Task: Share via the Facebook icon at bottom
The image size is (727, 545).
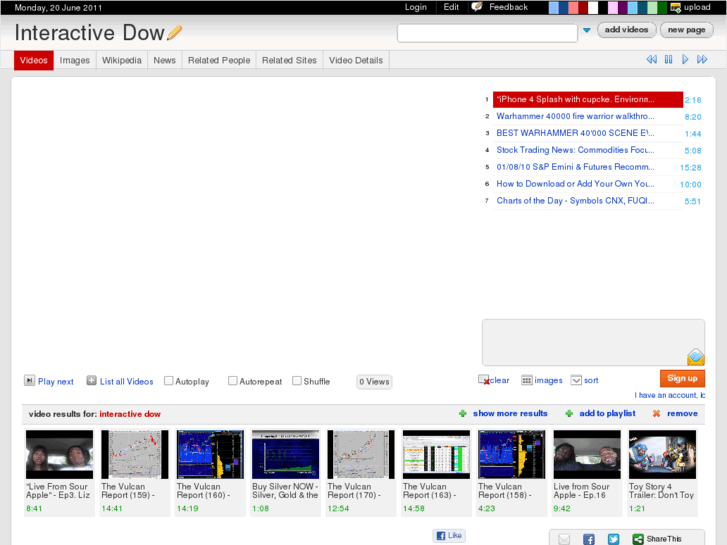Action: pos(589,539)
